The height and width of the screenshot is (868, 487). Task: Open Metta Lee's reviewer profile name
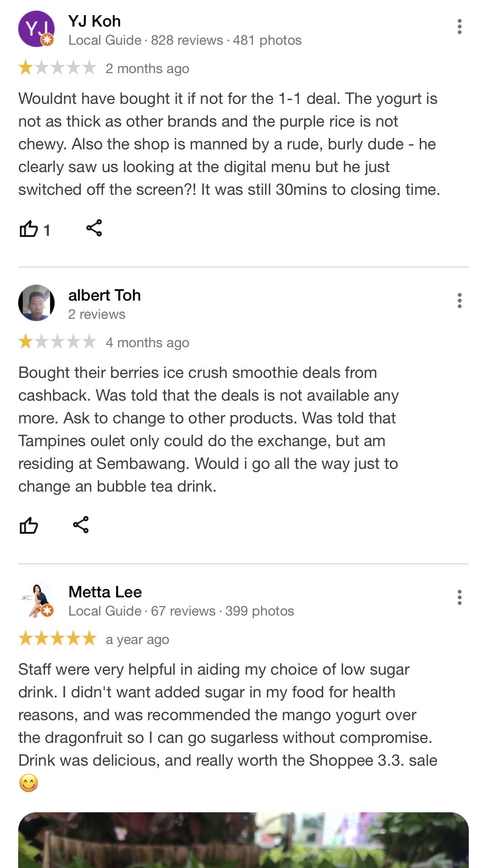tap(105, 592)
